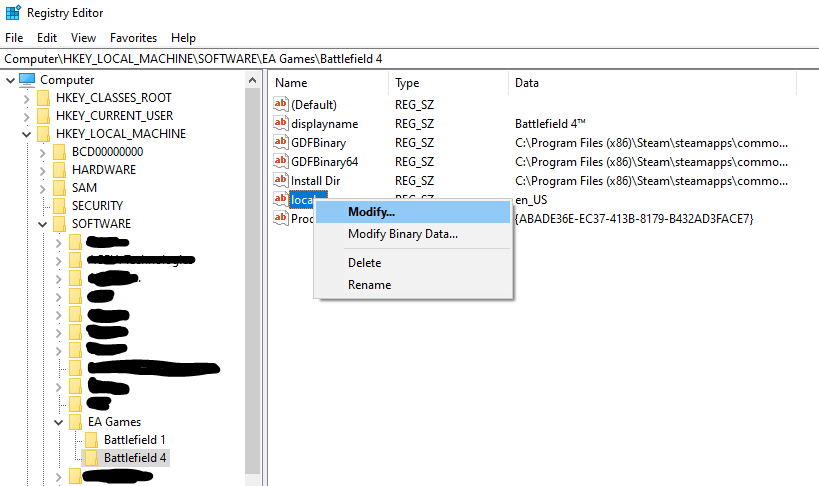Open the View menu
Viewport: 819px width, 486px height.
click(84, 38)
